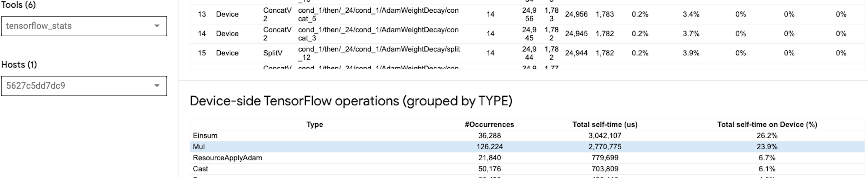Click Mul occurrences value 126,224

coord(489,147)
